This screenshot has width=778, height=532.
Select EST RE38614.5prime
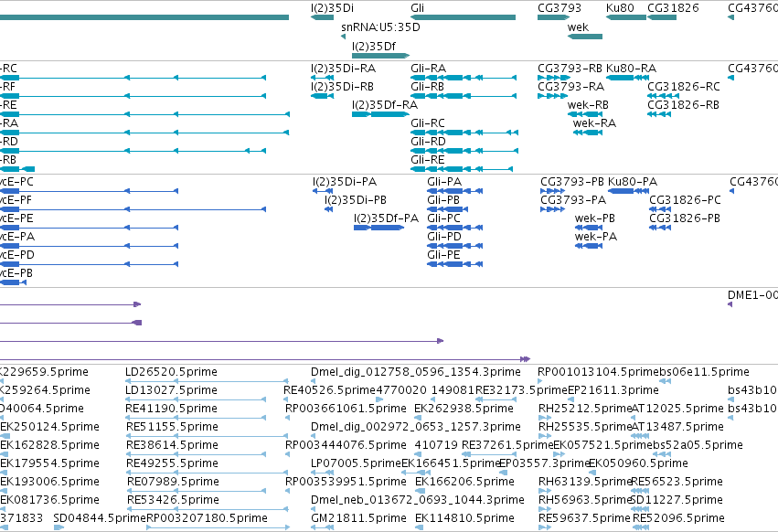172,444
